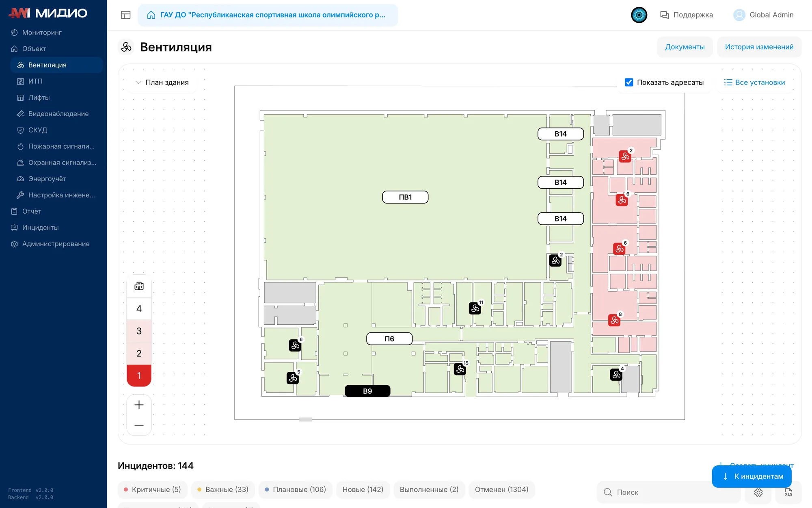Select СКУД in the sidebar
The height and width of the screenshot is (508, 812).
click(x=38, y=130)
